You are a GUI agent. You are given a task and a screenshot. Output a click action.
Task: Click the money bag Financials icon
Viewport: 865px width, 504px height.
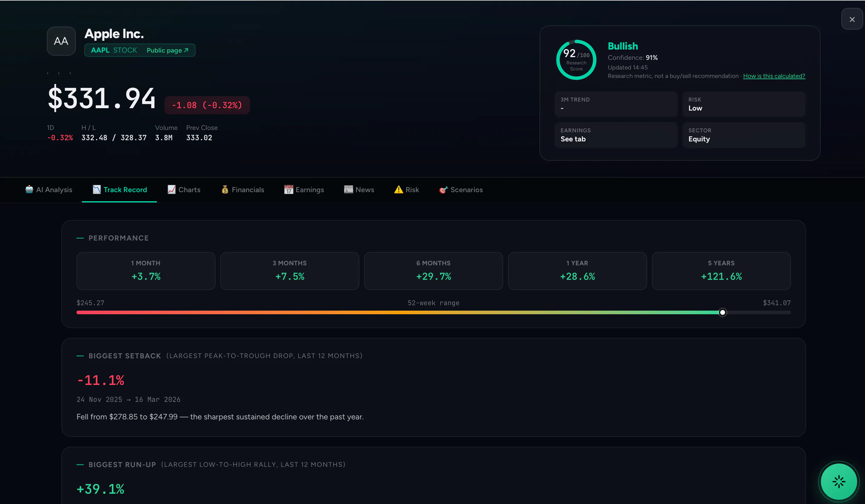225,189
